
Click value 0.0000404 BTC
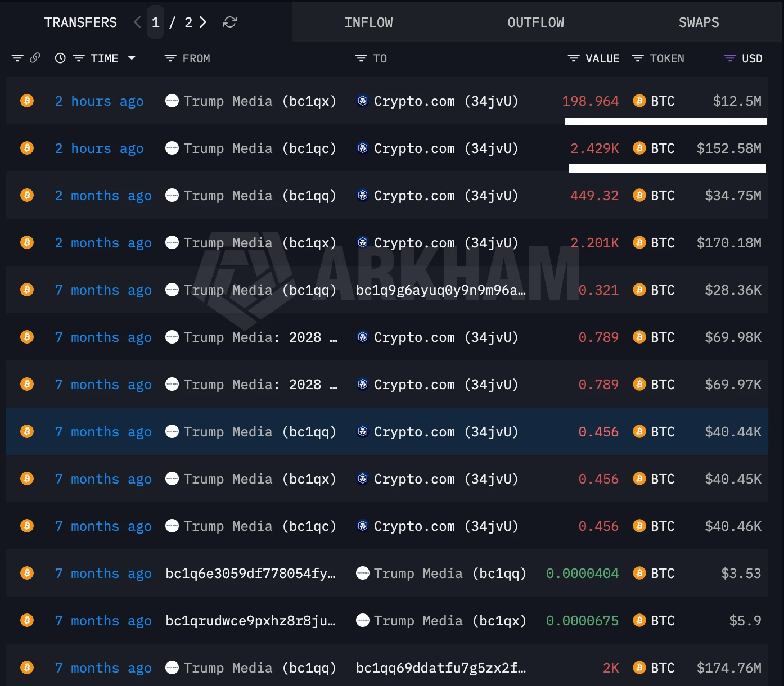coord(582,574)
